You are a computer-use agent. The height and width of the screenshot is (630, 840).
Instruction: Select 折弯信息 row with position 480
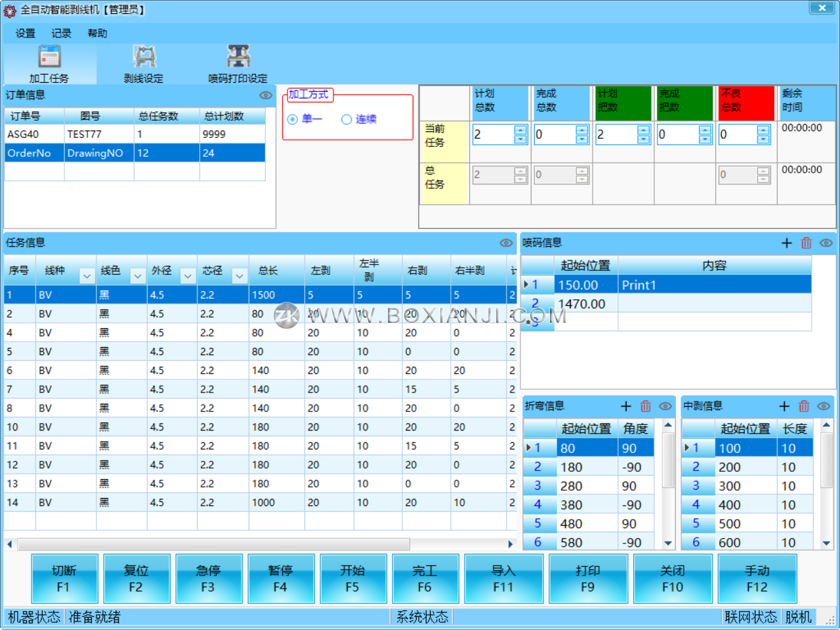[589, 524]
